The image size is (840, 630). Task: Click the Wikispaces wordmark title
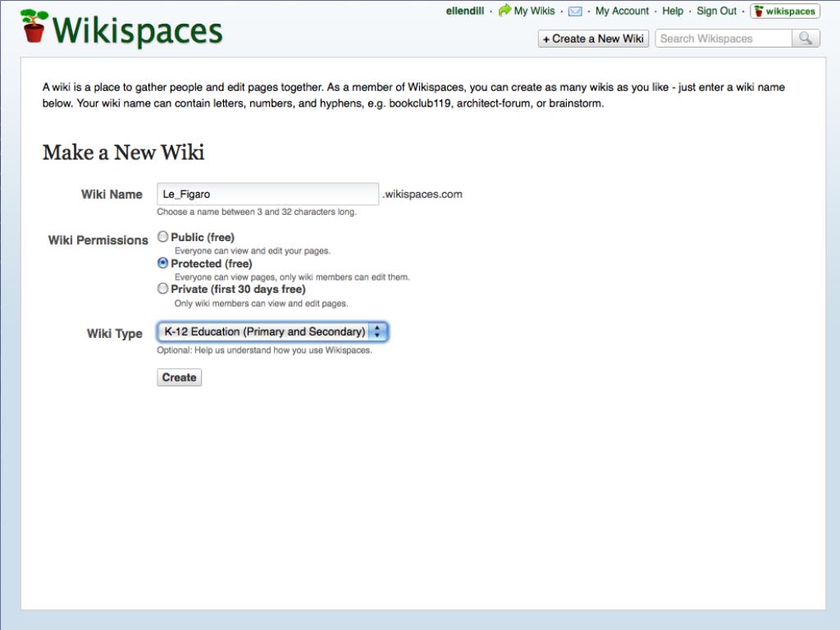(137, 30)
